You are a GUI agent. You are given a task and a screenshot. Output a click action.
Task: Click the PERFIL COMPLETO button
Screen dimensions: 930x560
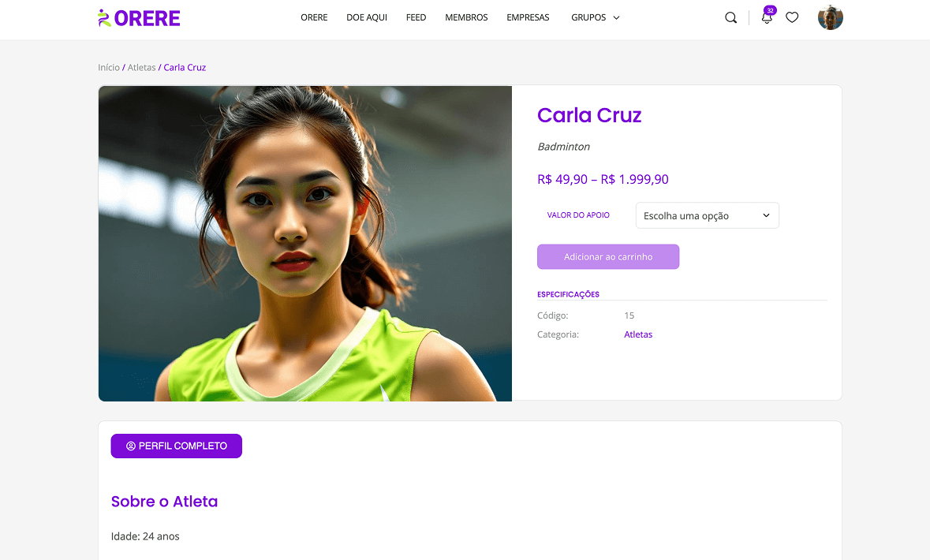pos(176,446)
